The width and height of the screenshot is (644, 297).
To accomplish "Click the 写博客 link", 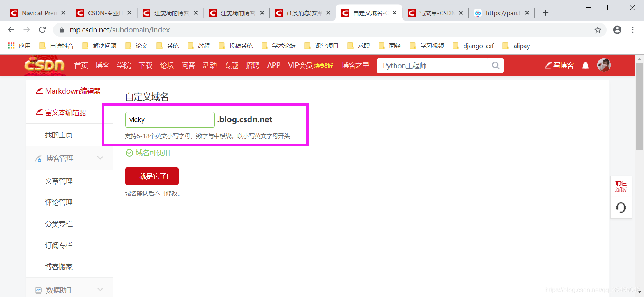I will click(559, 66).
